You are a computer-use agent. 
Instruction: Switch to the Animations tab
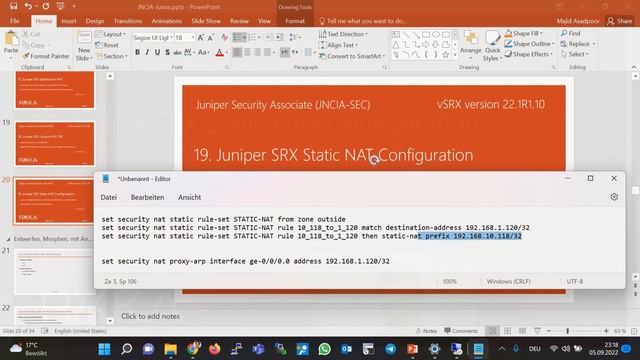[167, 21]
